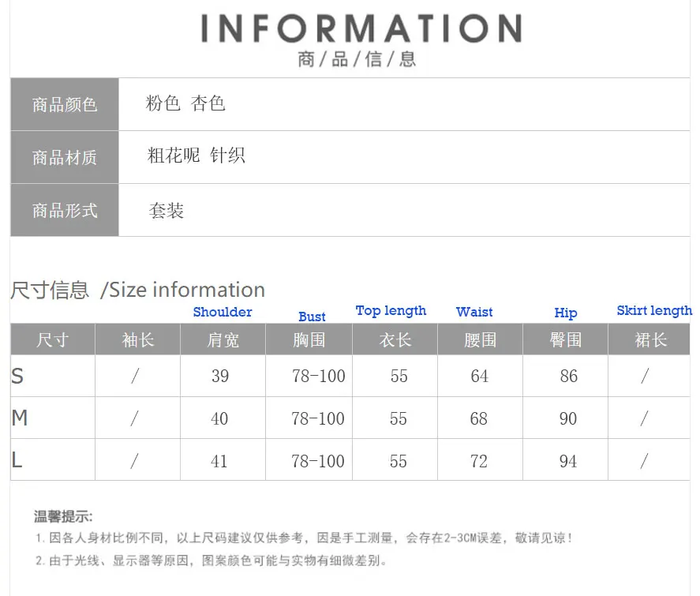This screenshot has height=596, width=700.
Task: Select the 粗花呢 针织 material value
Action: (x=196, y=156)
